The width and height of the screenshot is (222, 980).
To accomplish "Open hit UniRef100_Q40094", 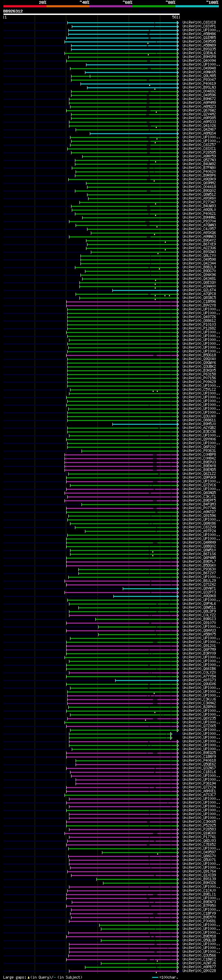I will [199, 60].
